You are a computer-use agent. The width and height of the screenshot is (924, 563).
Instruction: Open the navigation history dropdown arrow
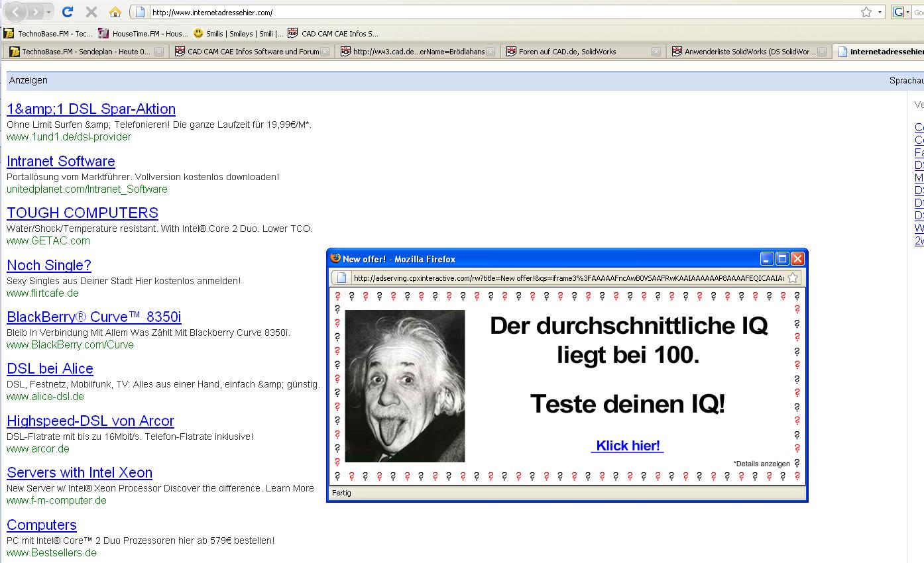pyautogui.click(x=48, y=12)
